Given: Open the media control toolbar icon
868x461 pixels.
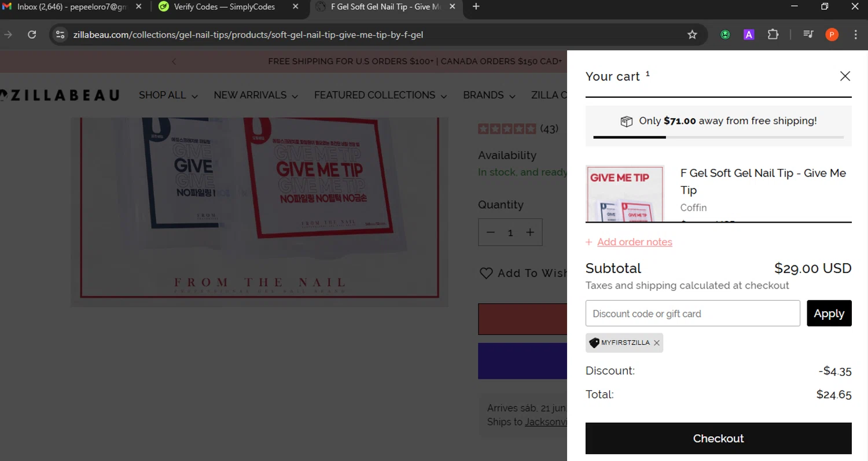Looking at the screenshot, I should pyautogui.click(x=808, y=35).
